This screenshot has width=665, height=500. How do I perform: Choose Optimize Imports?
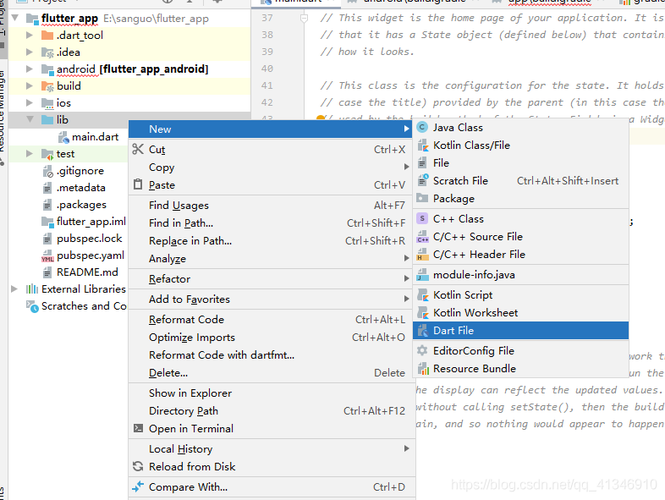coord(271,337)
